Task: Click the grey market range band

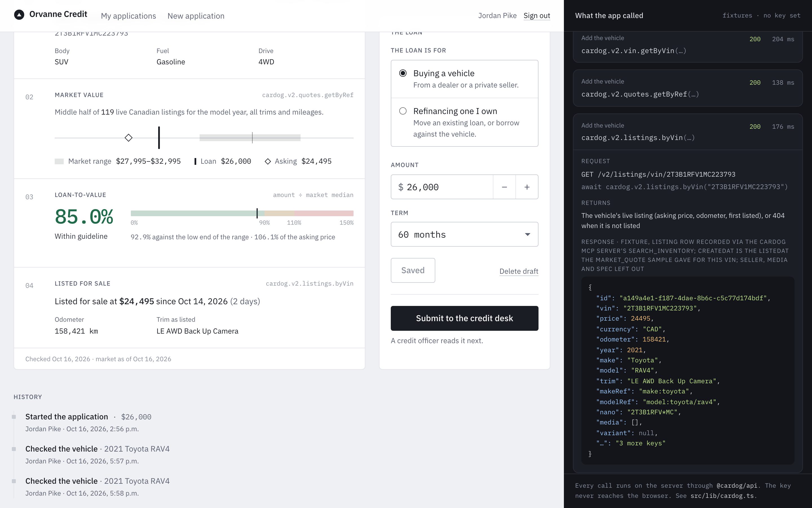Action: [250, 138]
